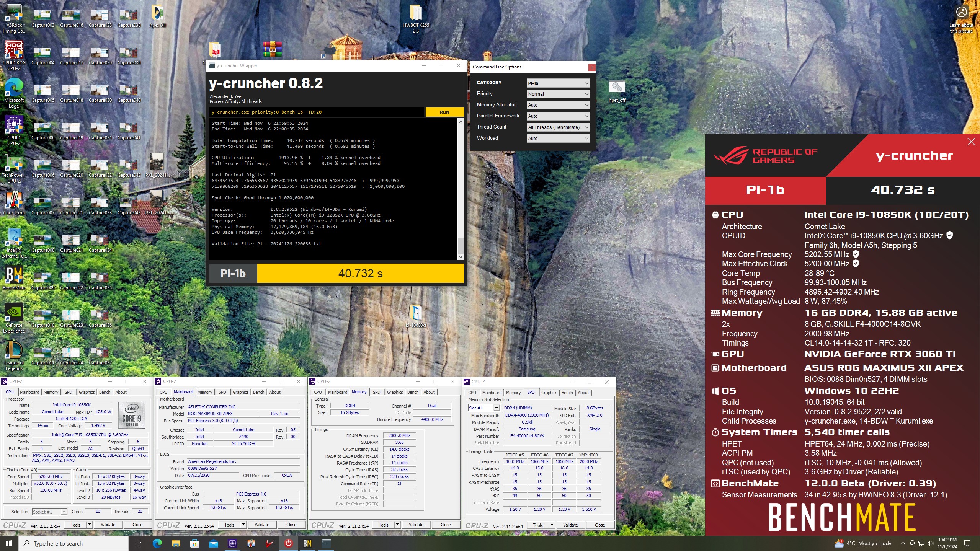The height and width of the screenshot is (551, 980).
Task: Click Validate in the CPU-Z CPU window
Action: tap(108, 525)
